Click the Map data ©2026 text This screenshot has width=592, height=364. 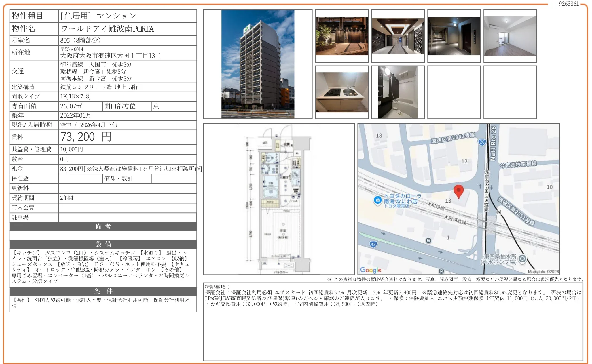[543, 272]
